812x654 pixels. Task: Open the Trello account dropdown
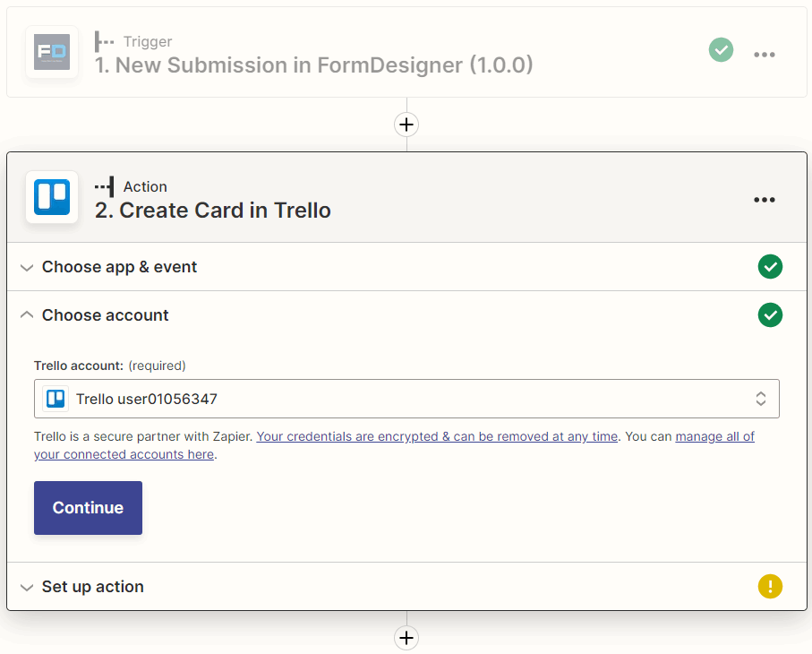coord(760,398)
